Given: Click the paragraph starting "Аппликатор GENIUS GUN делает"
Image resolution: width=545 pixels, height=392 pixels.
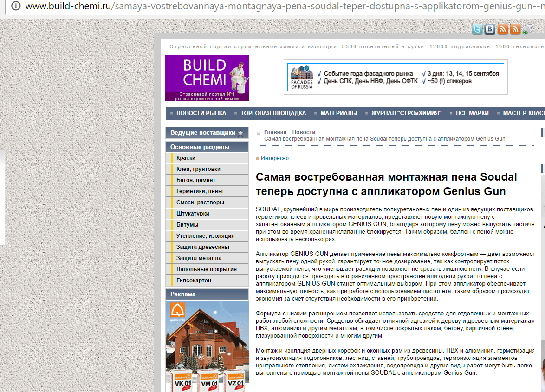Looking at the screenshot, I should pyautogui.click(x=395, y=276).
